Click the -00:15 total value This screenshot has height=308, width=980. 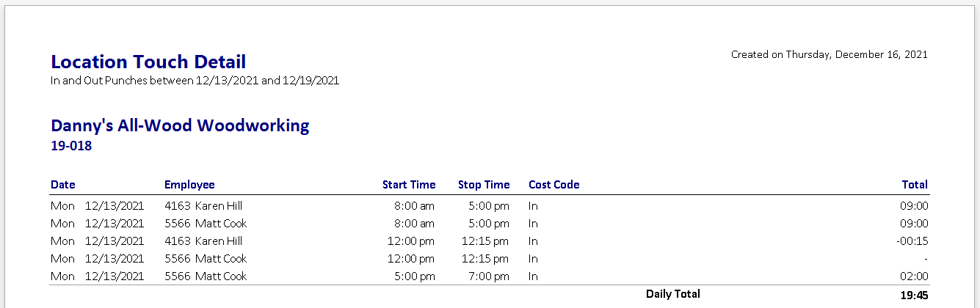click(912, 241)
